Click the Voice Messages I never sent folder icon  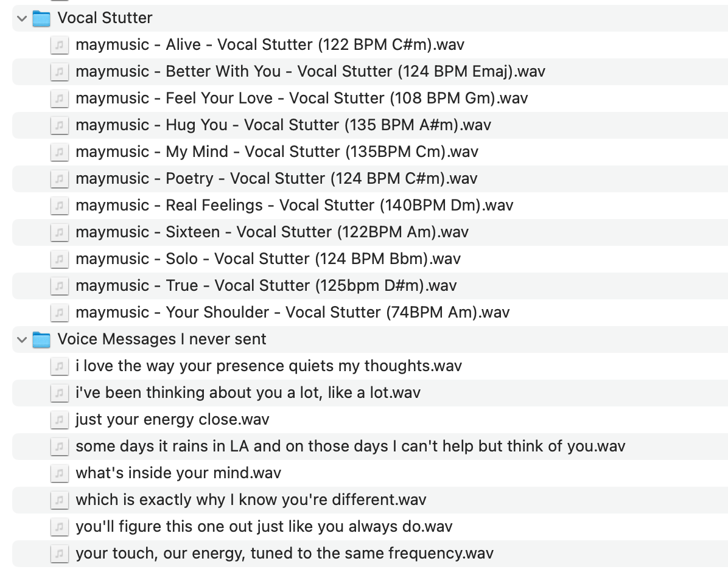tap(41, 340)
